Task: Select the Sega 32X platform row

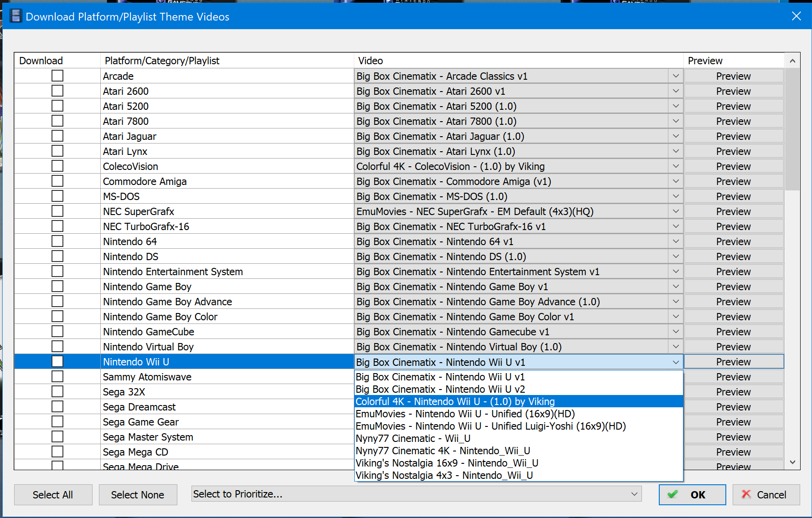Action: pos(227,392)
